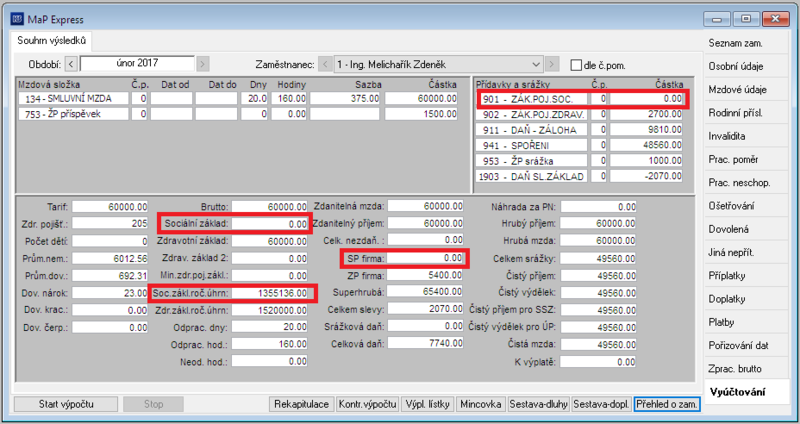Open Zprac. brutto side tab
The height and width of the screenshot is (424, 800).
735,369
